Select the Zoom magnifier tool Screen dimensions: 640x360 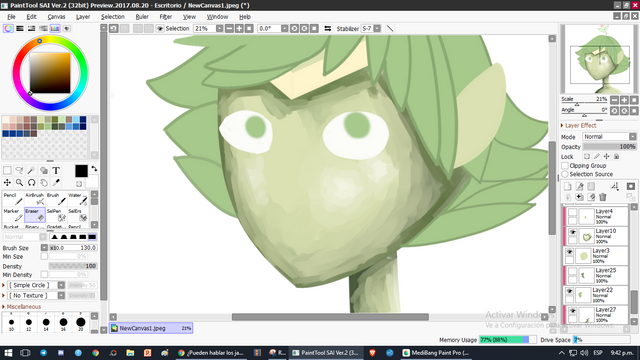pyautogui.click(x=19, y=182)
